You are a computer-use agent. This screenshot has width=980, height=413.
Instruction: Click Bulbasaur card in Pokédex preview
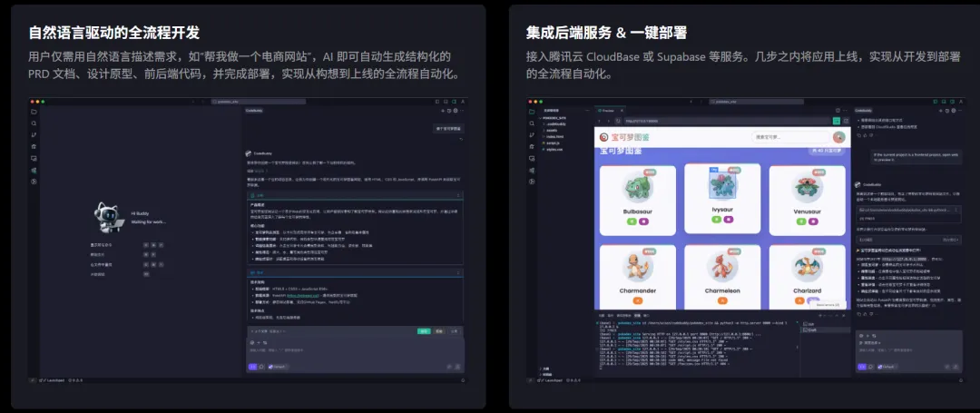click(638, 202)
